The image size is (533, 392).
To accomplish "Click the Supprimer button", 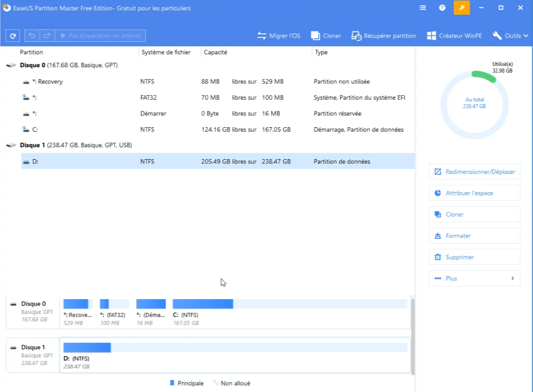I will click(x=474, y=257).
